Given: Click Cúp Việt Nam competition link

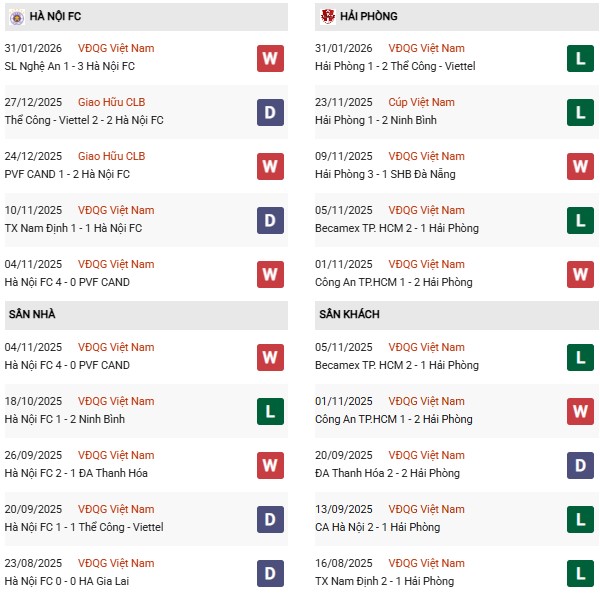Looking at the screenshot, I should (421, 102).
